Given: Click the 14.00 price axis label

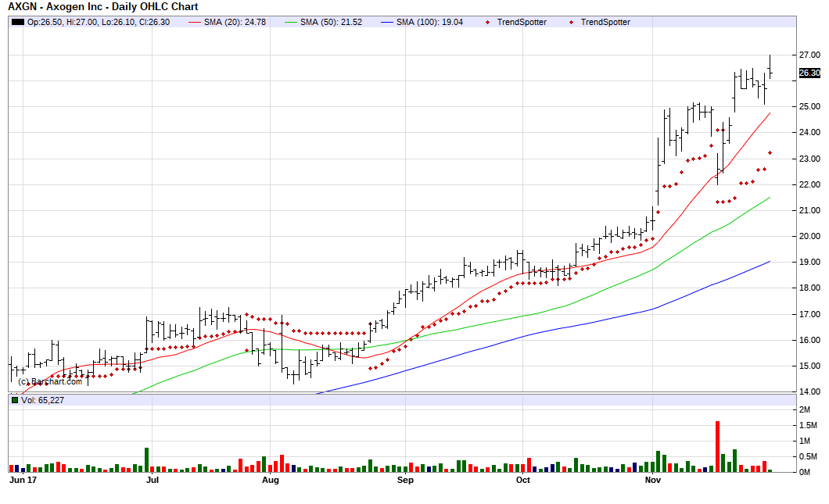Looking at the screenshot, I should pos(809,391).
